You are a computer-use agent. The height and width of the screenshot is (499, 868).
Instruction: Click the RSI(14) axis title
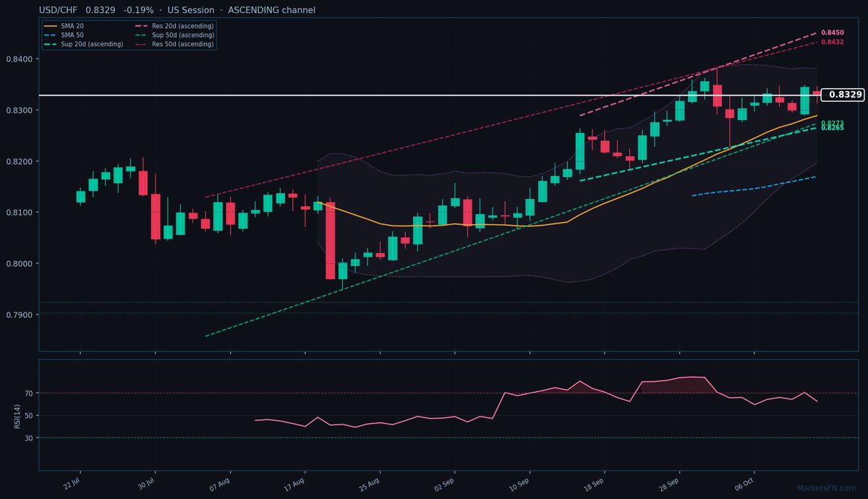click(17, 416)
